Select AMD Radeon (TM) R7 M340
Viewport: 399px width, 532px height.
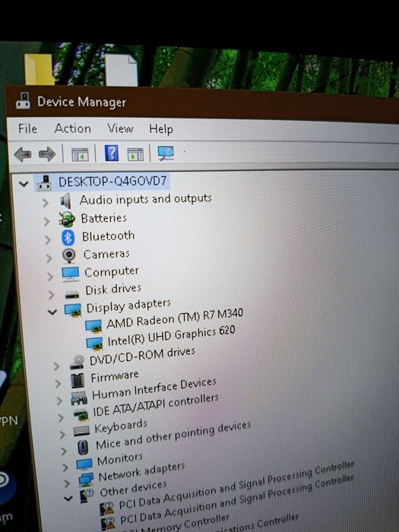point(175,318)
